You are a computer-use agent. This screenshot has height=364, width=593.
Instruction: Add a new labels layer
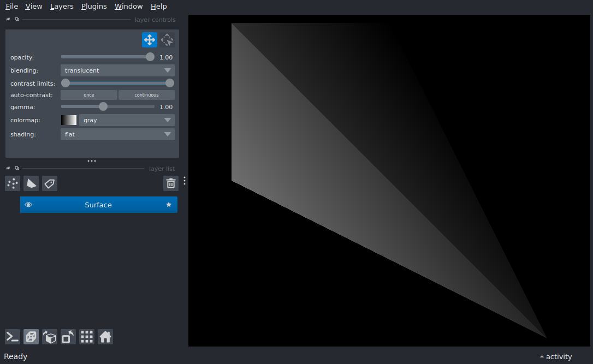coord(50,183)
